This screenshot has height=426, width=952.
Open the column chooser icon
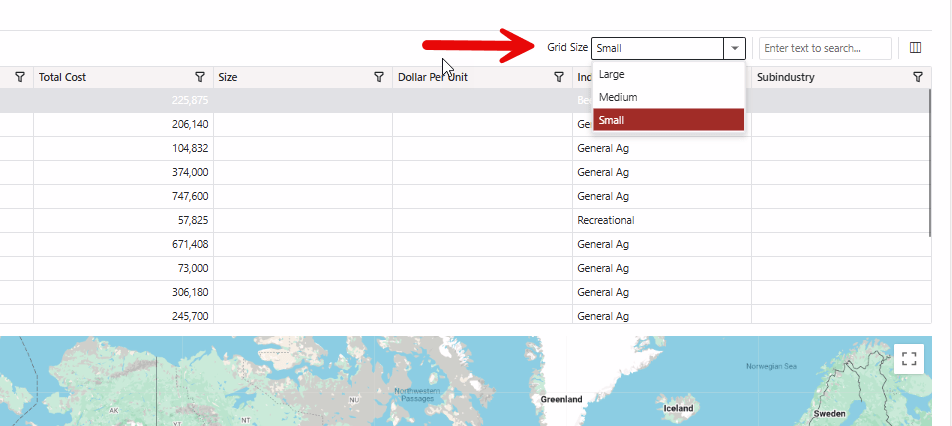point(915,48)
